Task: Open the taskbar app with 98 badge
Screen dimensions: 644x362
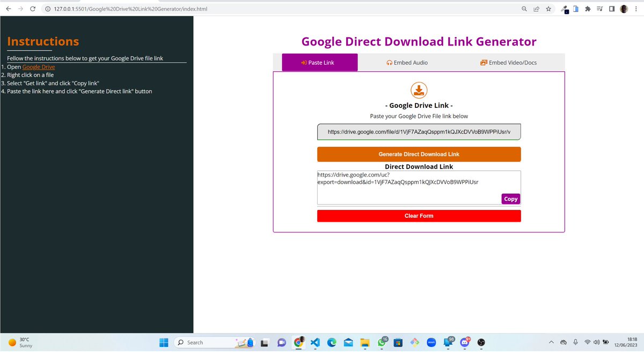Action: 448,342
